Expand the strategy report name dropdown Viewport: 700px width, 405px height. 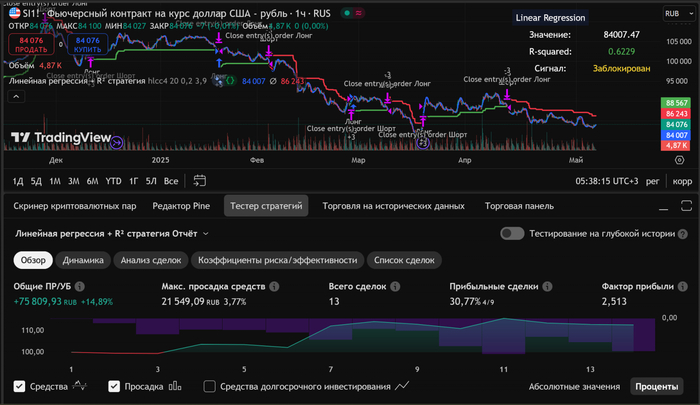click(x=206, y=233)
